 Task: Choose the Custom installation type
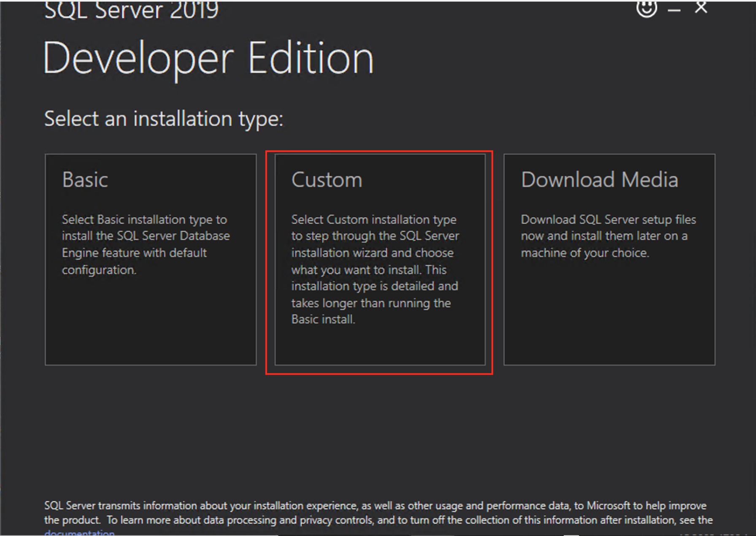pyautogui.click(x=380, y=260)
